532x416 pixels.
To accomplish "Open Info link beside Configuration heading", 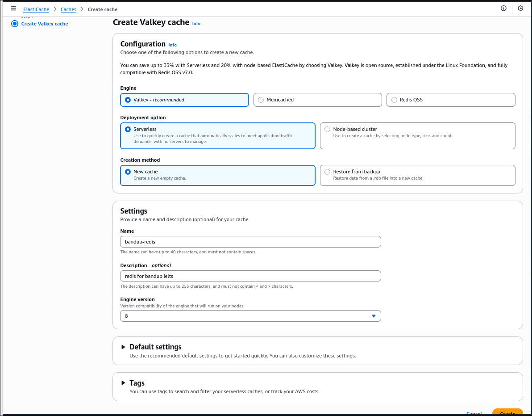I will tap(172, 45).
